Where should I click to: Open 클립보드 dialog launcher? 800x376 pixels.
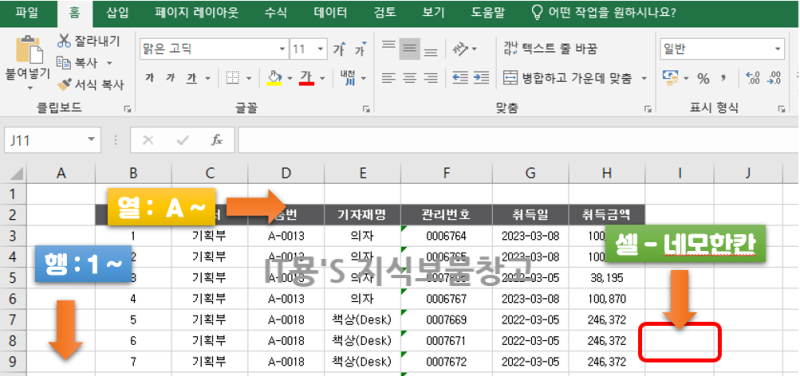coord(127,109)
